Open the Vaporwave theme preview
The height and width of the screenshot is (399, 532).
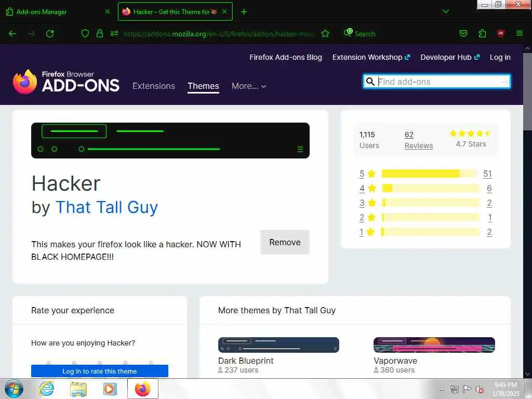point(434,345)
